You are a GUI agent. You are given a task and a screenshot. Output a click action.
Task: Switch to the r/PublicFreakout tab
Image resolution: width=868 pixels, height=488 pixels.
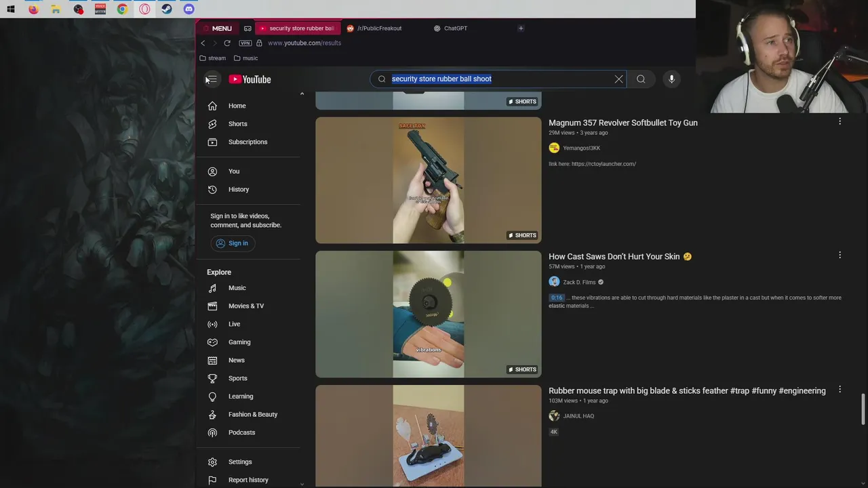(x=380, y=28)
